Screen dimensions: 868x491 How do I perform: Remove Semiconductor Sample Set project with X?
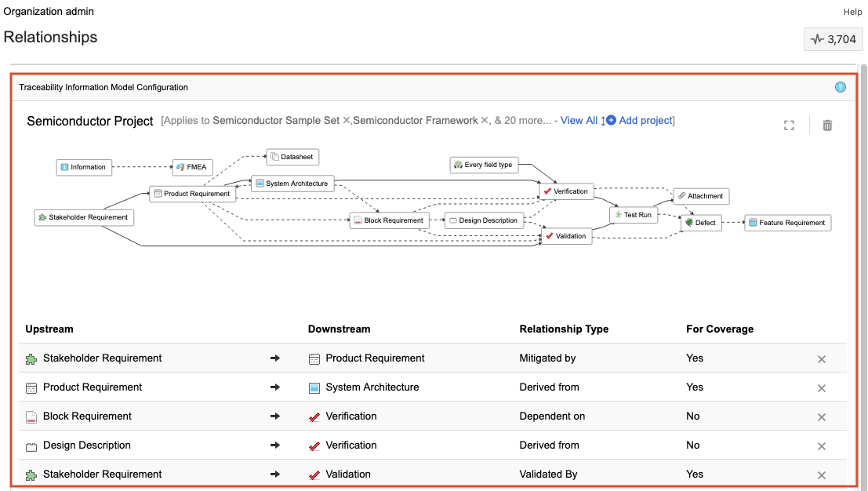[347, 121]
